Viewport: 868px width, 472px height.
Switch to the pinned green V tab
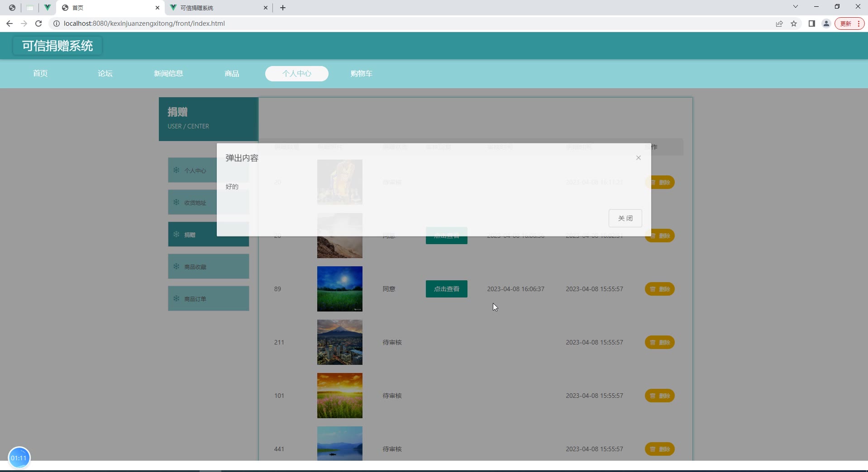coord(47,8)
